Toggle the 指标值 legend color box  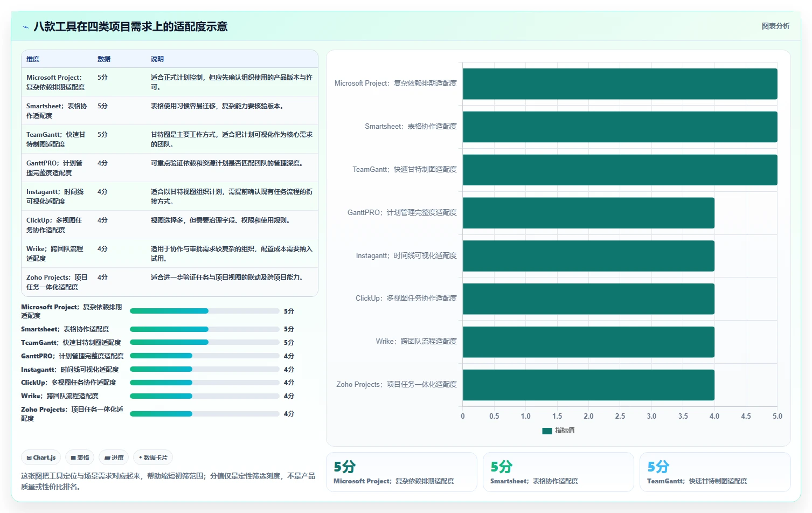point(547,431)
